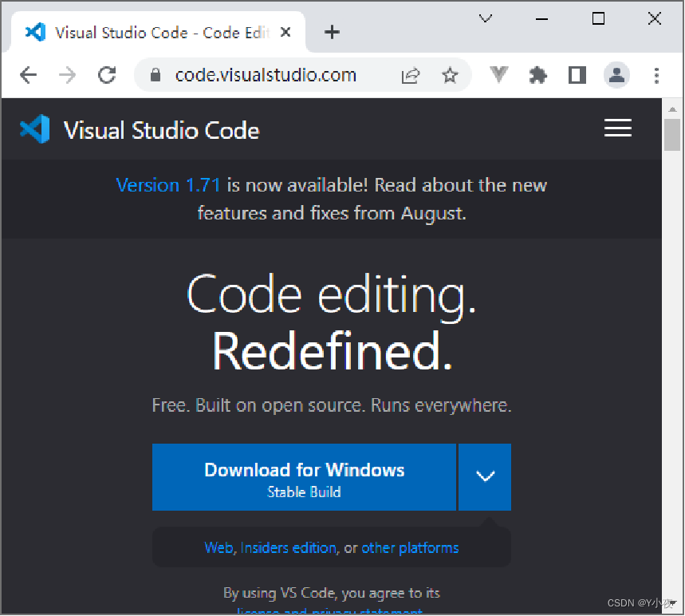Open a new browser tab
Image resolution: width=685 pixels, height=616 pixels.
pos(332,32)
